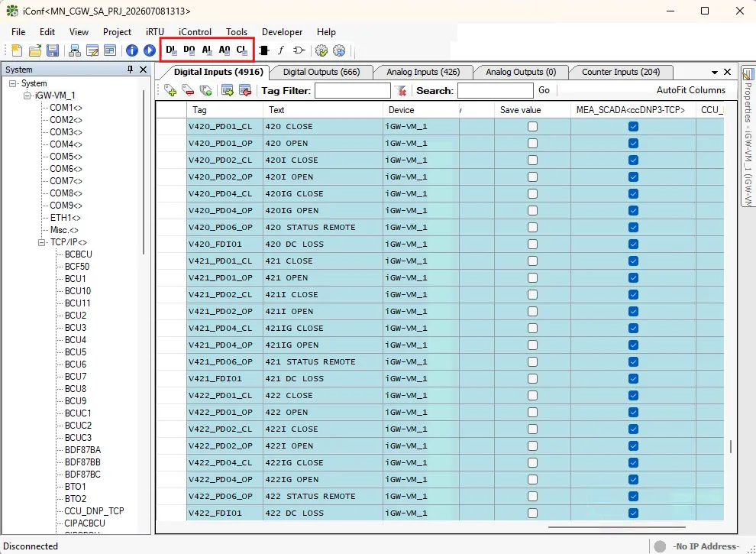
Task: Open the iControl menu
Action: (x=195, y=32)
